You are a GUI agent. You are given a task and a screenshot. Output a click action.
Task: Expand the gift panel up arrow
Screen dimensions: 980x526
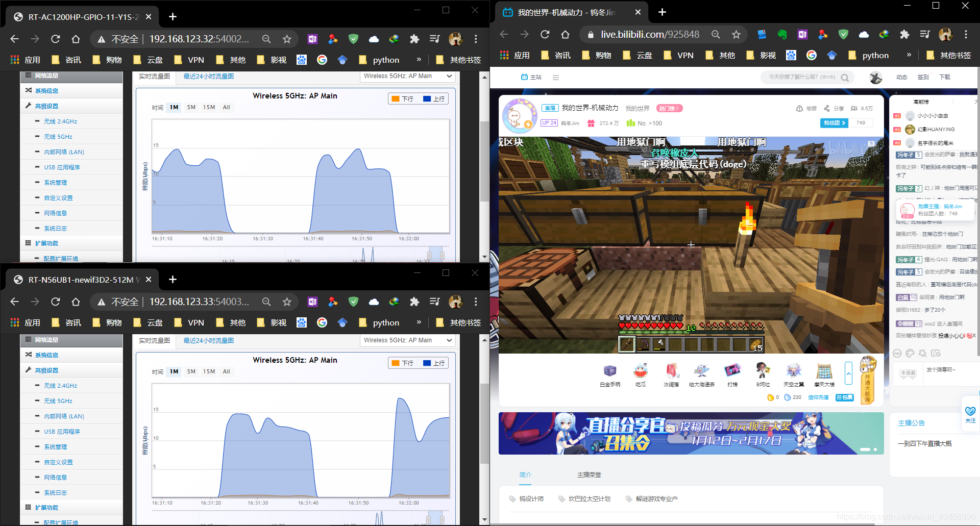[848, 374]
